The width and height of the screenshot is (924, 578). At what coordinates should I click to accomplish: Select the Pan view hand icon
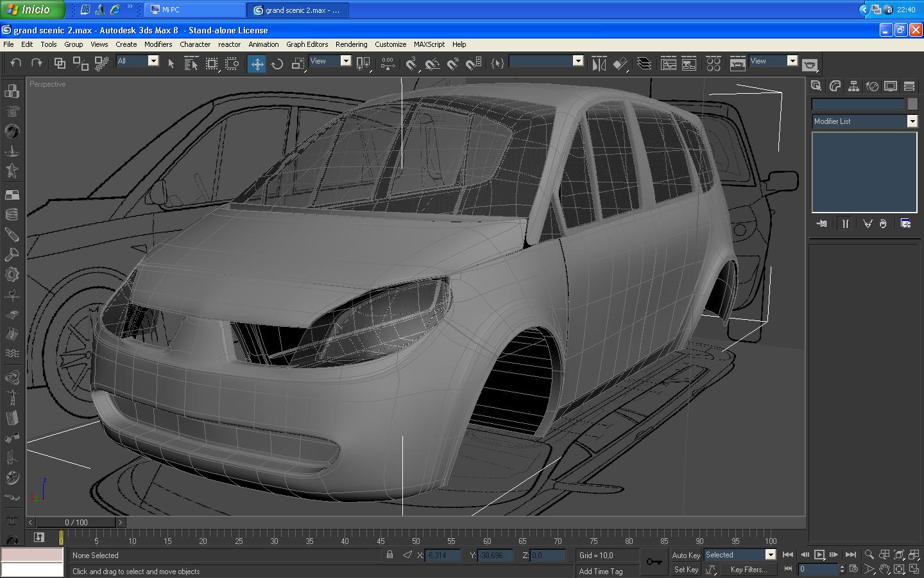884,569
